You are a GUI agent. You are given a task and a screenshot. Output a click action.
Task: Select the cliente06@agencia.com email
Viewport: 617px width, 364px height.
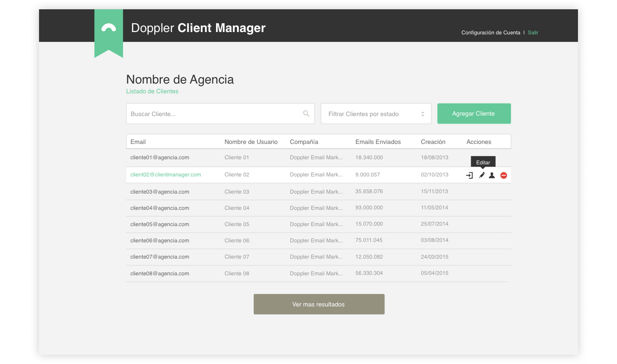(160, 240)
